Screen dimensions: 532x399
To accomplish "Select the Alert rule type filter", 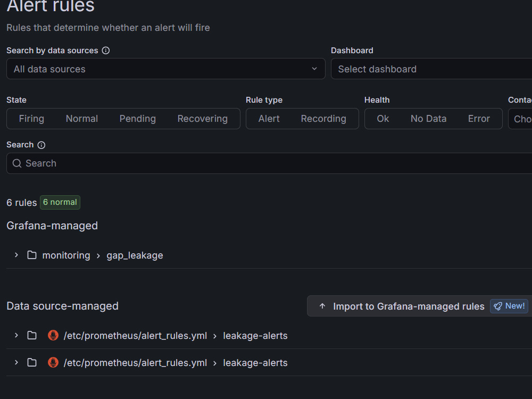I will (269, 119).
